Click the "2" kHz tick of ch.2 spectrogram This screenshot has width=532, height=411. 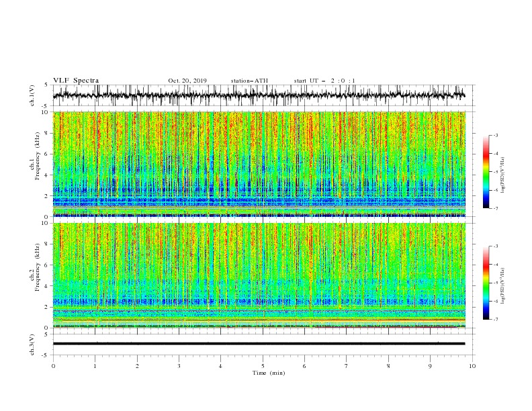coord(46,307)
